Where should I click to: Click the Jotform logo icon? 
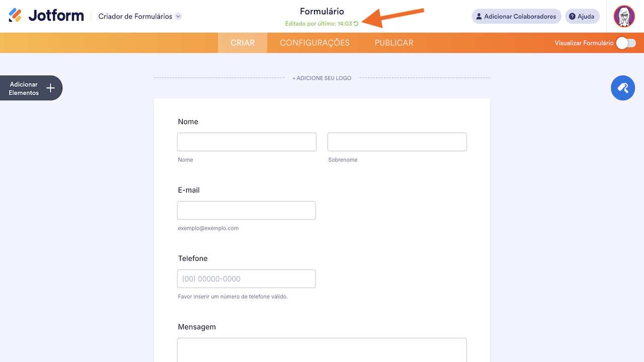click(15, 16)
